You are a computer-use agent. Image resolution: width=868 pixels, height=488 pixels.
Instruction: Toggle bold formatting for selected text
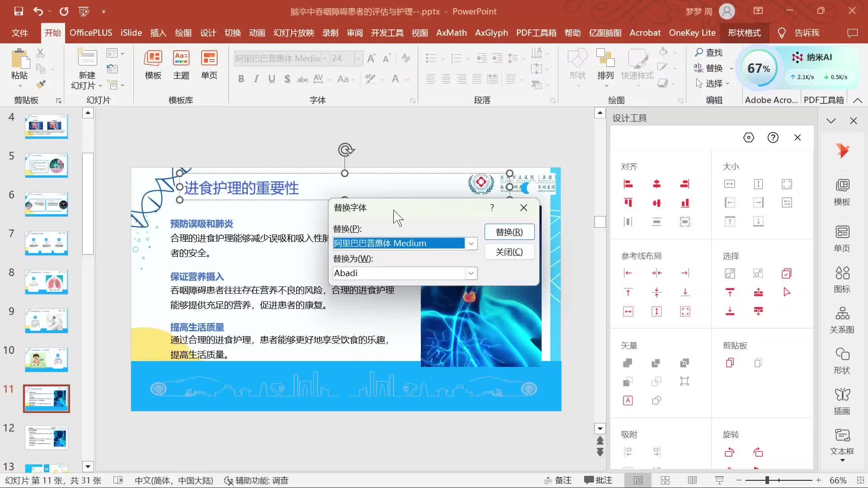(241, 79)
